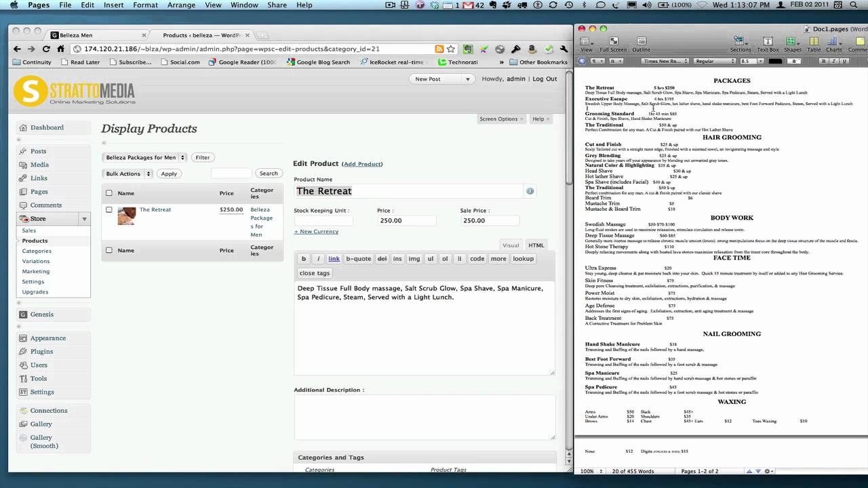The height and width of the screenshot is (488, 868).
Task: Check the checkbox for The Retreat product
Action: pyautogui.click(x=108, y=210)
